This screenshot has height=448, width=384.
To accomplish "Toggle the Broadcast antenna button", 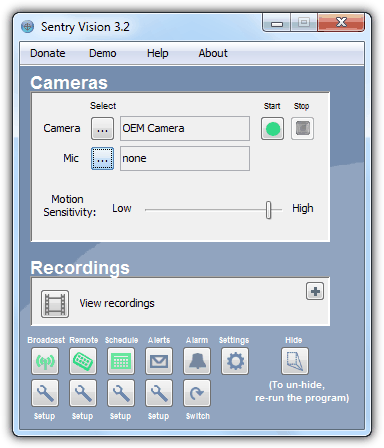I will pyautogui.click(x=45, y=361).
